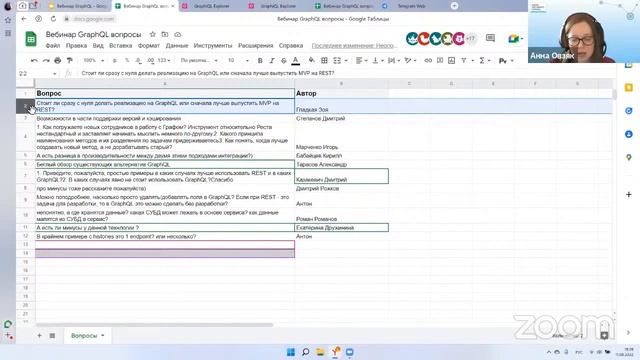Reload the page in the browser

pyautogui.click(x=53, y=19)
